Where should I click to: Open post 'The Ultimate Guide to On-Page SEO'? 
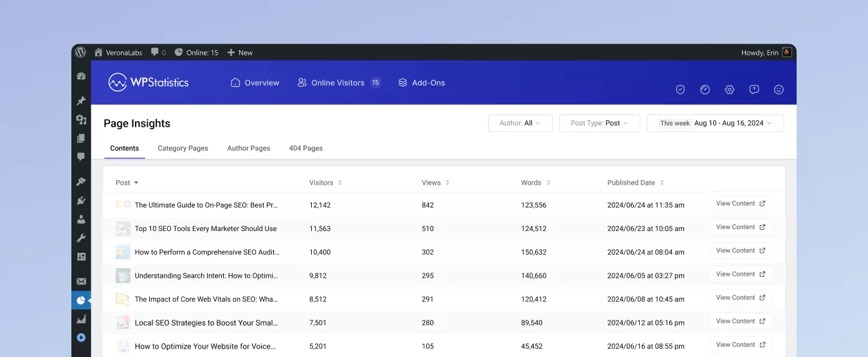click(x=206, y=205)
